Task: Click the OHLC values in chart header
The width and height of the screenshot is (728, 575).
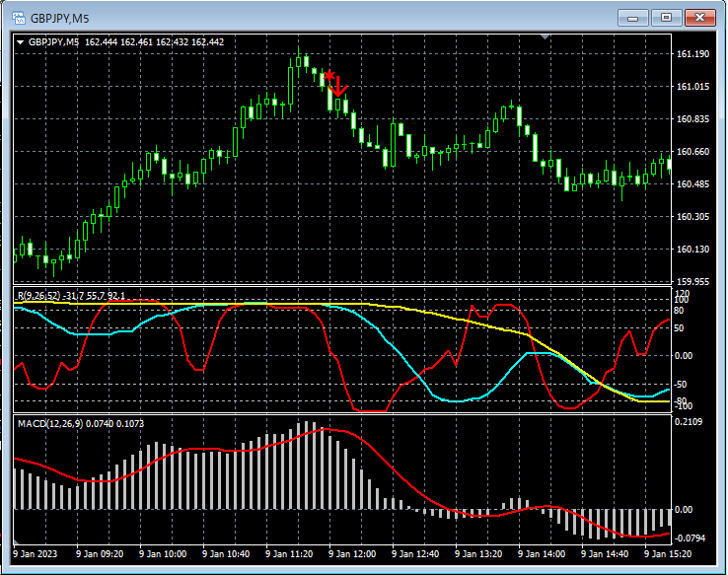Action: pos(154,42)
